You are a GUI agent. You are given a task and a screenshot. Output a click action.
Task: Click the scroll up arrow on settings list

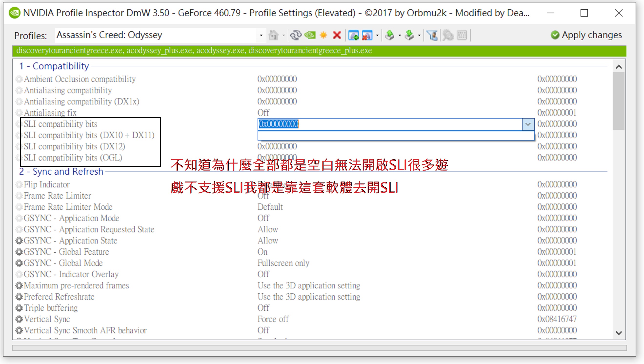click(619, 67)
